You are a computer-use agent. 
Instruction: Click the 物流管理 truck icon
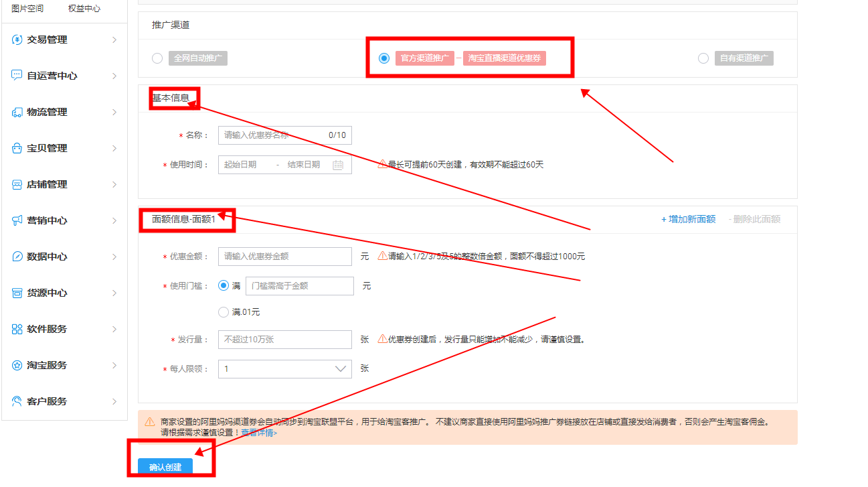17,112
